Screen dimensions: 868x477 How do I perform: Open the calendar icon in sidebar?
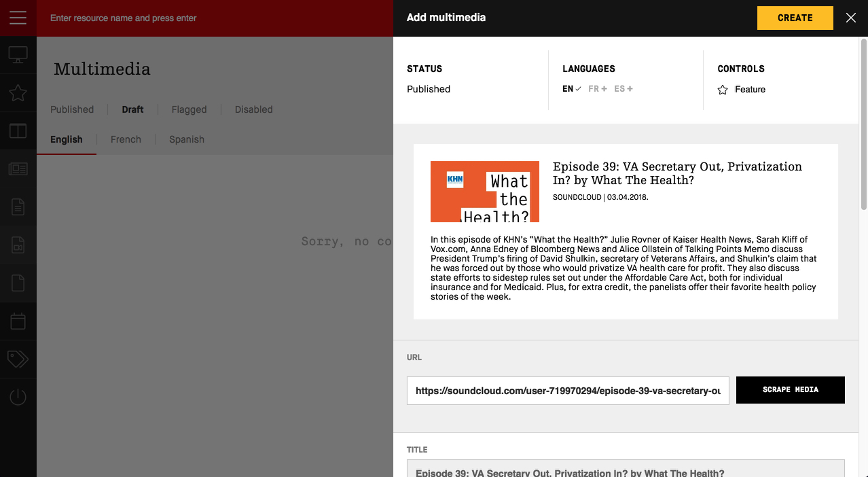click(x=18, y=321)
